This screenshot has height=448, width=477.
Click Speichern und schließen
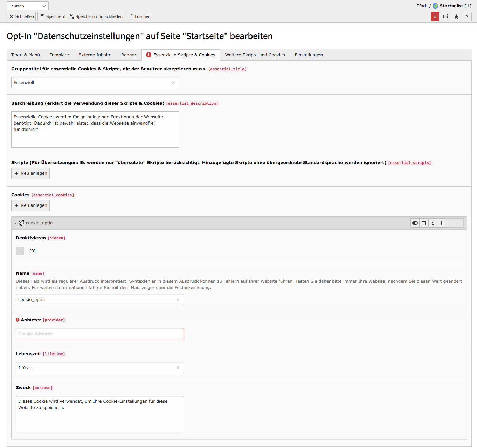96,16
